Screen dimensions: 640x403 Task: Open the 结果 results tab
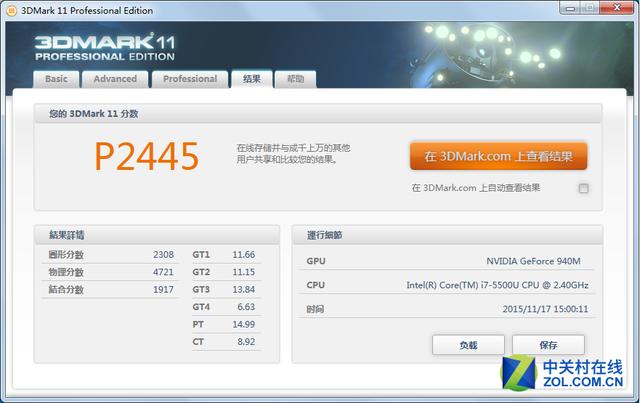(x=252, y=79)
